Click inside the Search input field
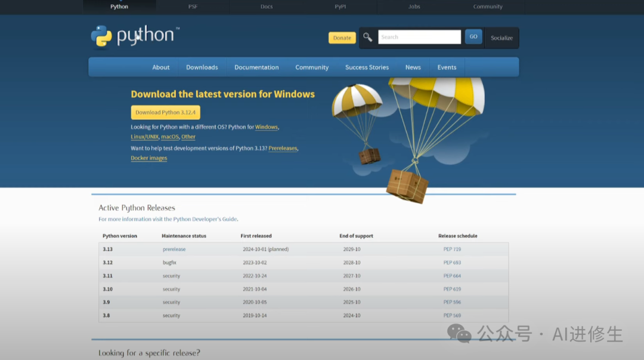This screenshot has width=644, height=360. point(419,37)
